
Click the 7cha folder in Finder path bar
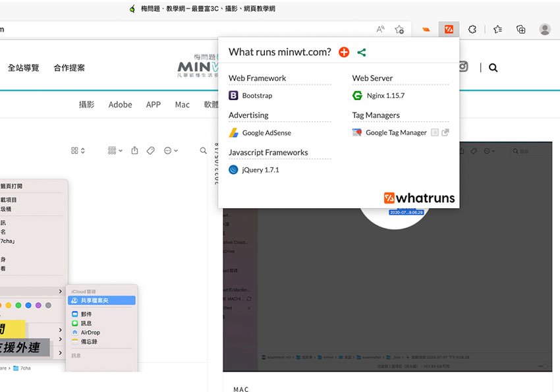(22, 368)
